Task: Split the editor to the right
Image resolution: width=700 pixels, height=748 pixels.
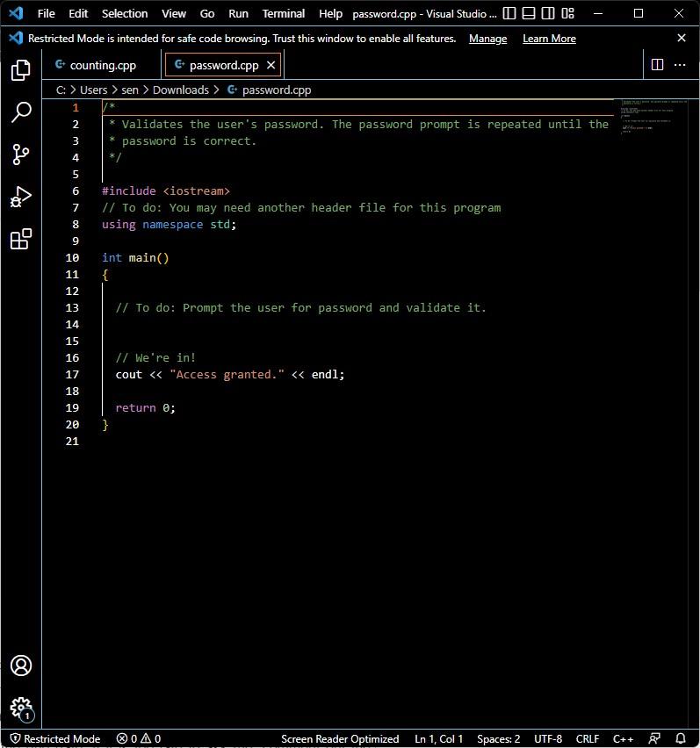Action: point(657,64)
